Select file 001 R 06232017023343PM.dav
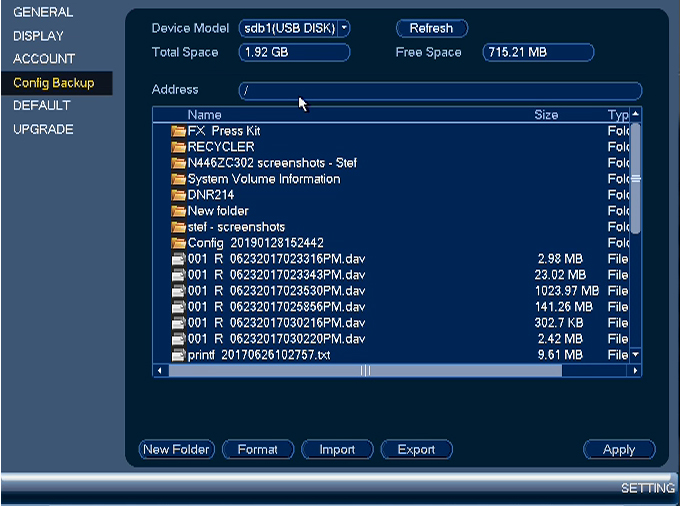This screenshot has width=680, height=506. click(x=276, y=275)
